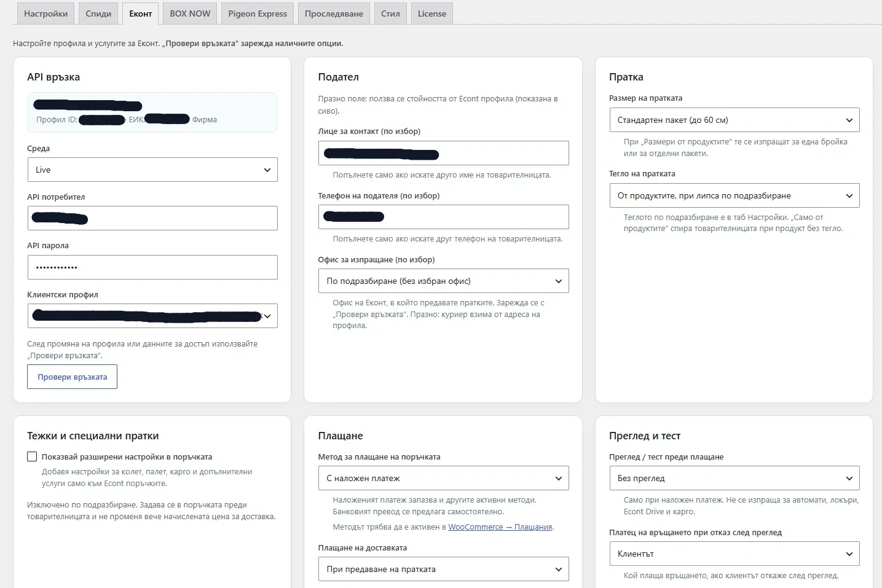Screen dimensions: 882x588
Task: Focus the API парола password field
Action: pos(152,267)
